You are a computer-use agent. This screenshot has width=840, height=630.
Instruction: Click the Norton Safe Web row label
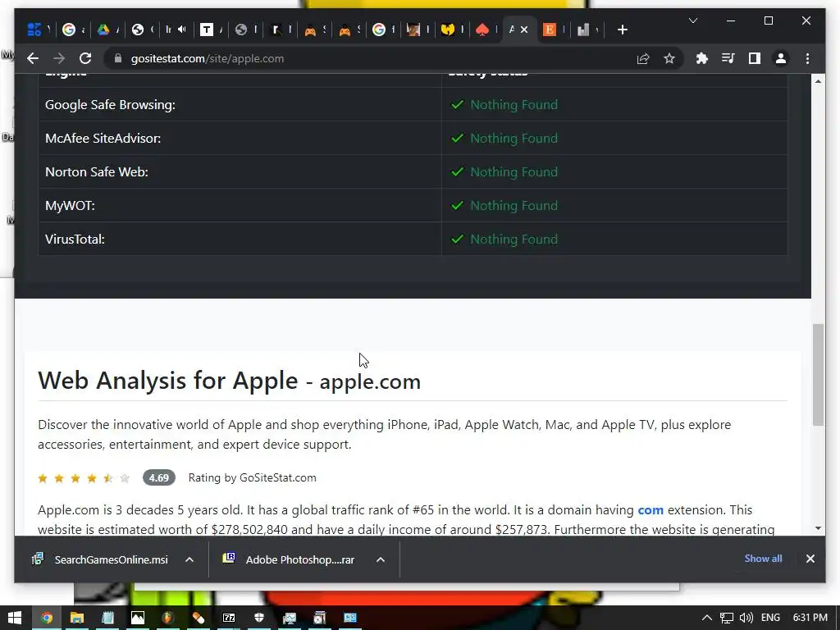(x=97, y=172)
